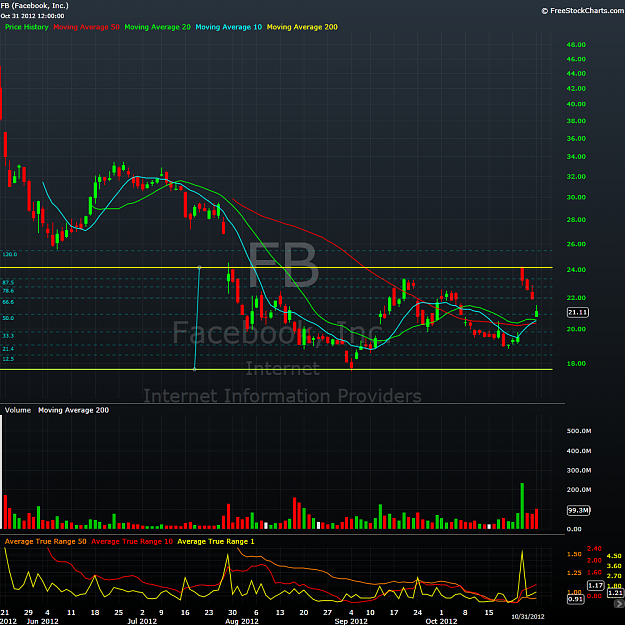Image resolution: width=625 pixels, height=625 pixels.
Task: Click the boxed volume value 99.3M
Action: [x=578, y=510]
